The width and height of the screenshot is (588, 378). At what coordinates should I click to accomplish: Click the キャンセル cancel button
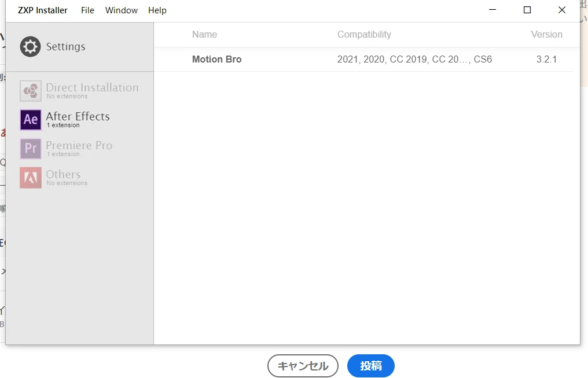[x=303, y=366]
